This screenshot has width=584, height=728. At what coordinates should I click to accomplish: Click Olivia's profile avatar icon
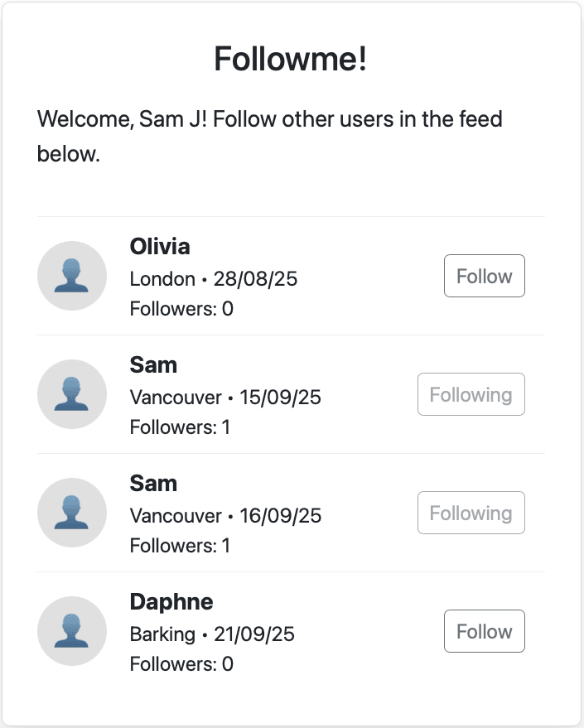[x=72, y=276]
